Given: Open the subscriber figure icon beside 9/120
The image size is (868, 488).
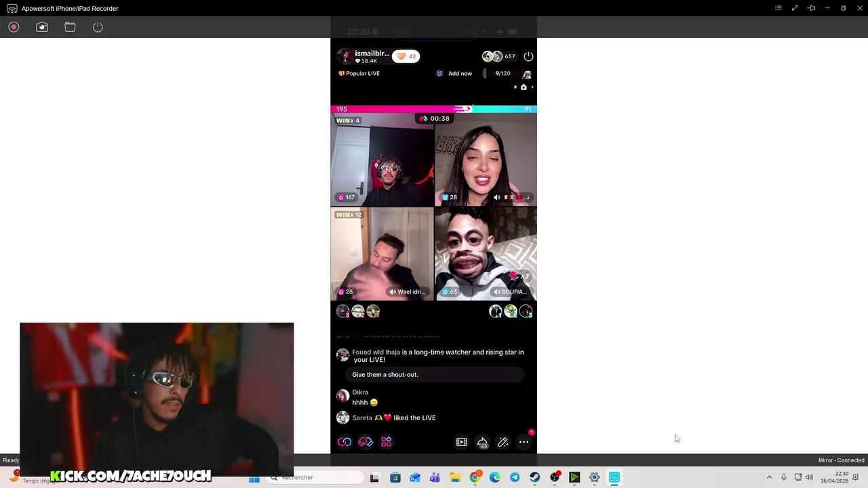Looking at the screenshot, I should click(526, 74).
